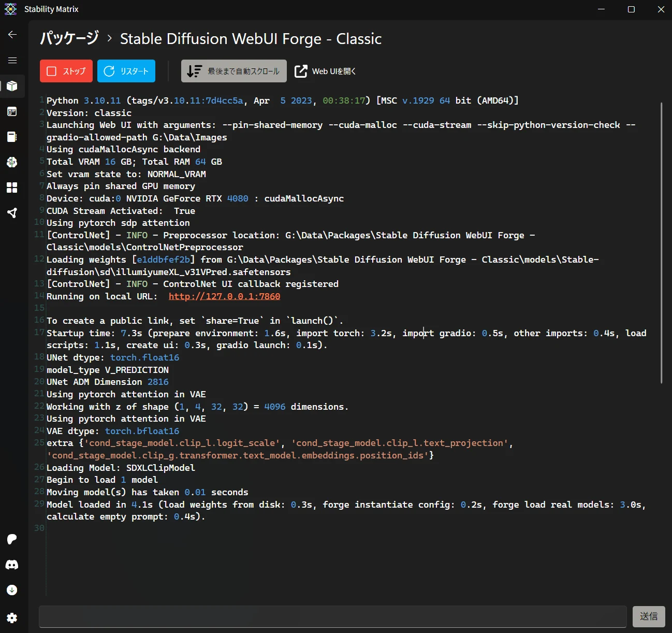Click the 'Version: classic' line

point(89,113)
